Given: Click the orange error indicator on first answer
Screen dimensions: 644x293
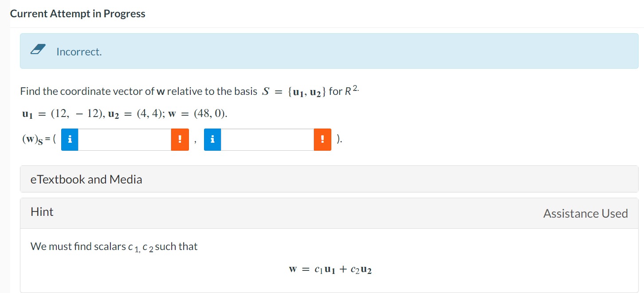Looking at the screenshot, I should click(180, 139).
